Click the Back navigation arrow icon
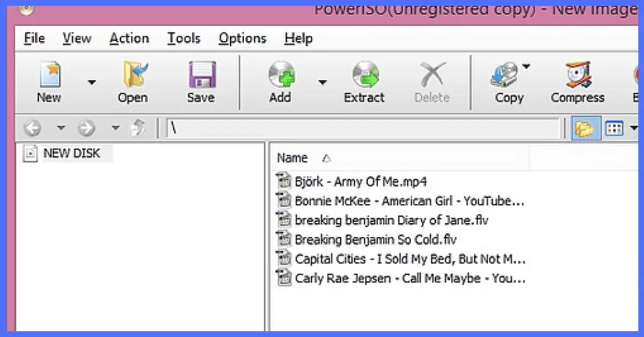Image resolution: width=644 pixels, height=337 pixels. tap(33, 128)
